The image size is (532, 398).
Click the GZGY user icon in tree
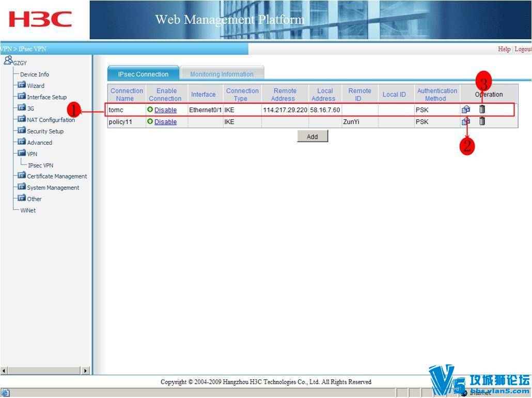pos(8,60)
